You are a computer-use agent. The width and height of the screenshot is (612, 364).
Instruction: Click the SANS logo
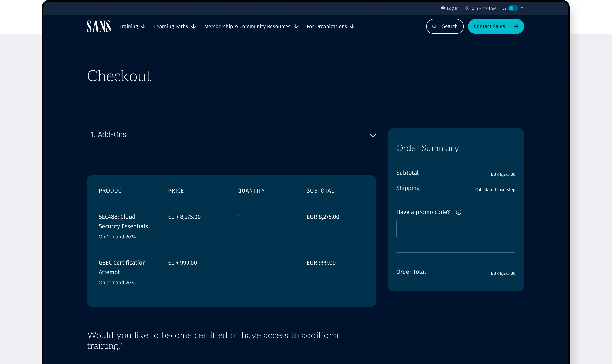coord(99,26)
